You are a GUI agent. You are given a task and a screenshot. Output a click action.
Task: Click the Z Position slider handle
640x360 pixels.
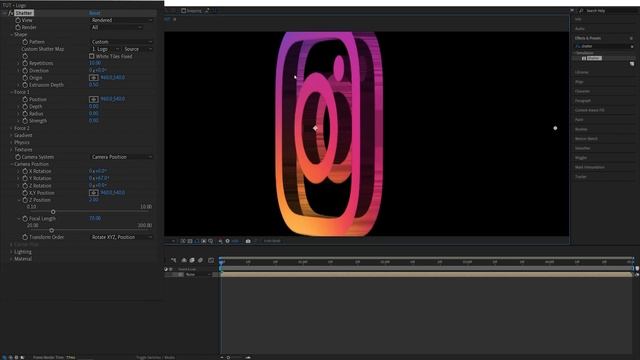tap(53, 212)
